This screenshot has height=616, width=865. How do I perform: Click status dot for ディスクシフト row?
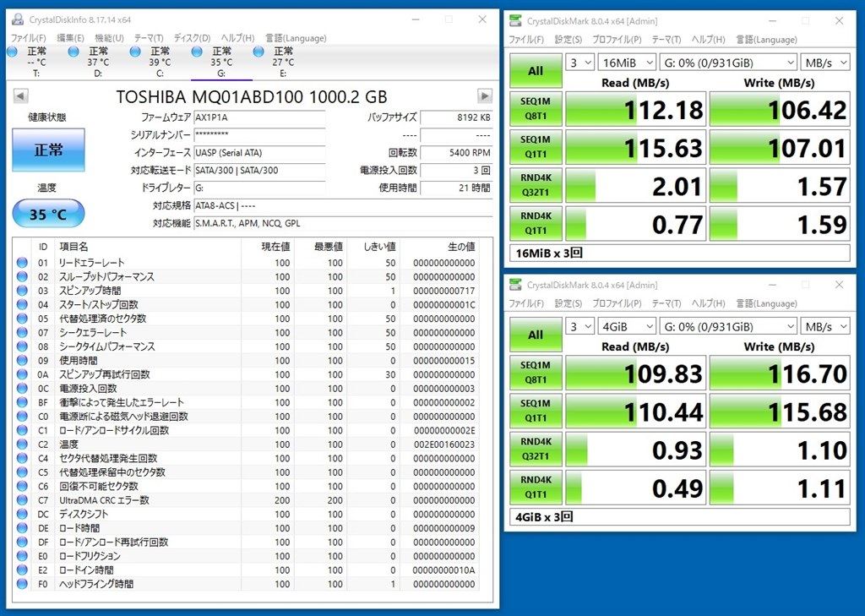click(22, 514)
